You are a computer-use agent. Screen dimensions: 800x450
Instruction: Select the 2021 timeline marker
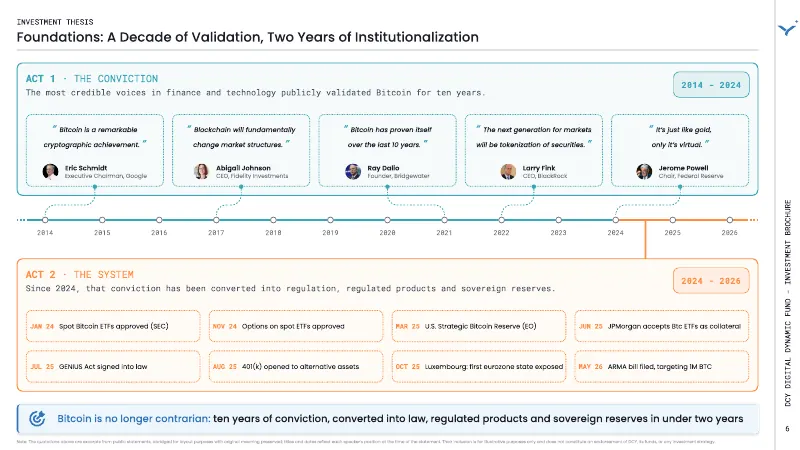[x=444, y=220]
